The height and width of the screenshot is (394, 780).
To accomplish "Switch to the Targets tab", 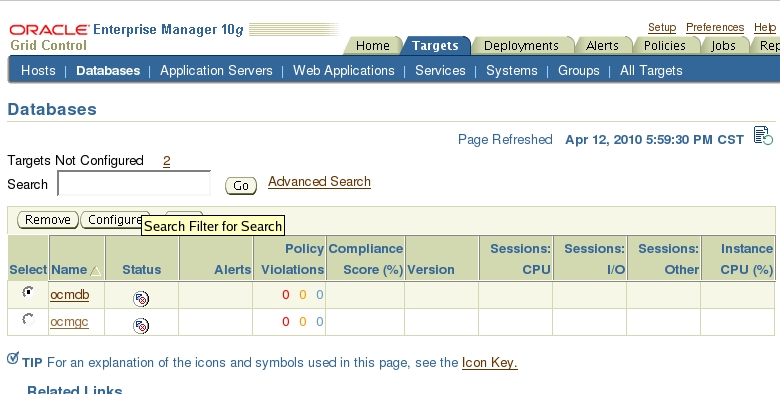I will click(x=435, y=46).
